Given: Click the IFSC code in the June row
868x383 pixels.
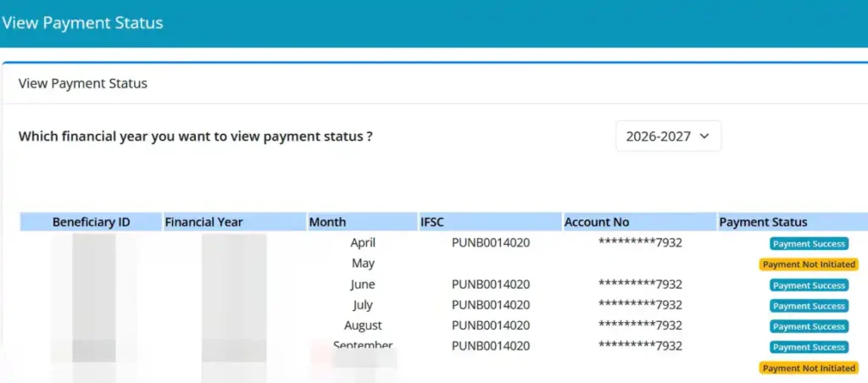Looking at the screenshot, I should coord(491,285).
